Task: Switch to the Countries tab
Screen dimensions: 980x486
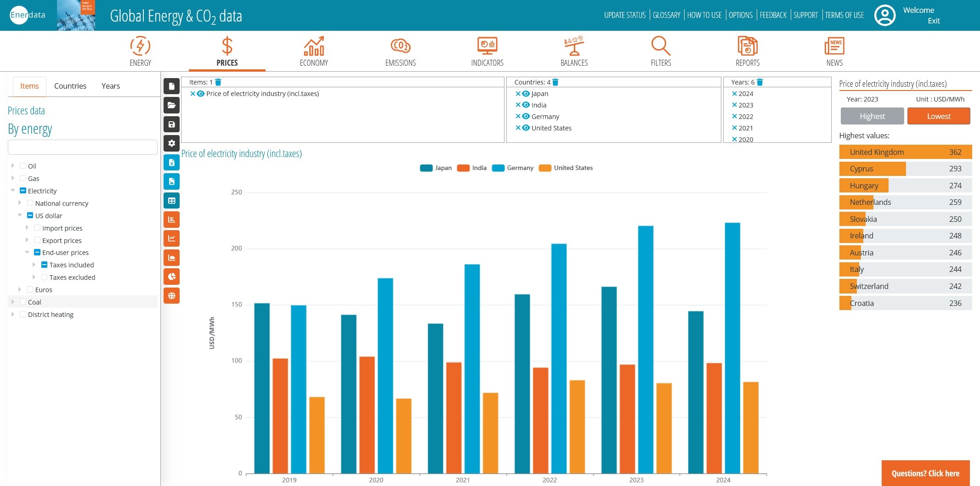Action: click(x=70, y=86)
